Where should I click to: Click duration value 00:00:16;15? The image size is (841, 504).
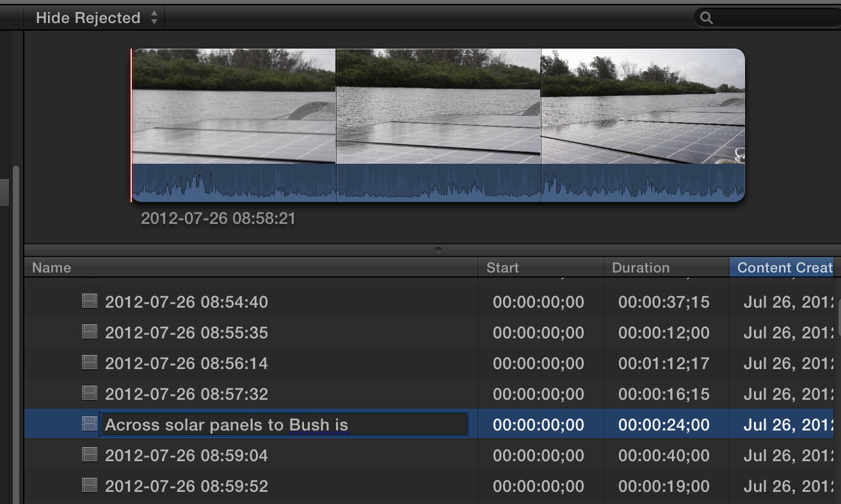coord(664,394)
